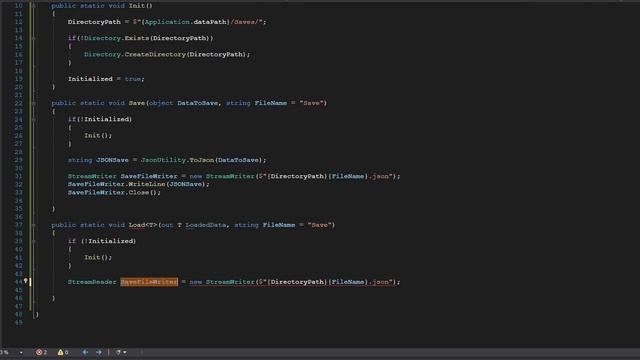The image size is (640, 360).
Task: Collapse the Directory.Exists if block on line 14
Action: [x=33, y=38]
